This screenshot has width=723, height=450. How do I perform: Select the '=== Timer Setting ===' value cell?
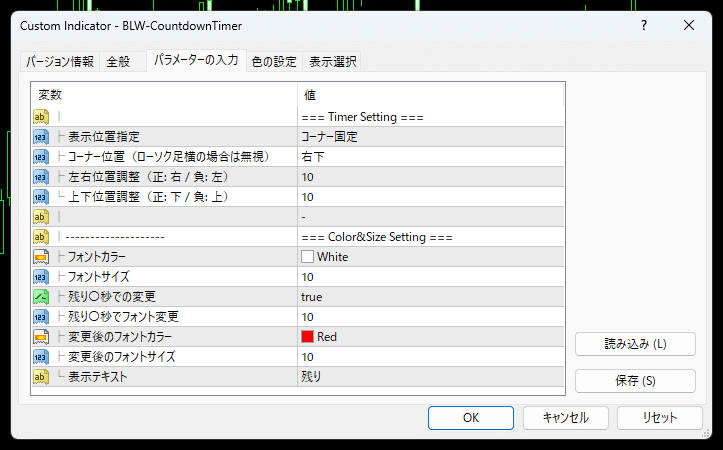[431, 117]
